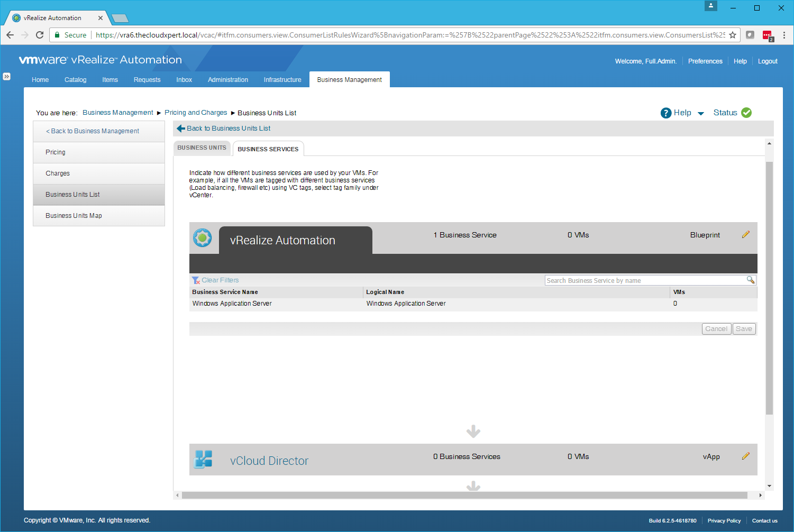Click the vRealize Automation edit pencil icon

745,235
